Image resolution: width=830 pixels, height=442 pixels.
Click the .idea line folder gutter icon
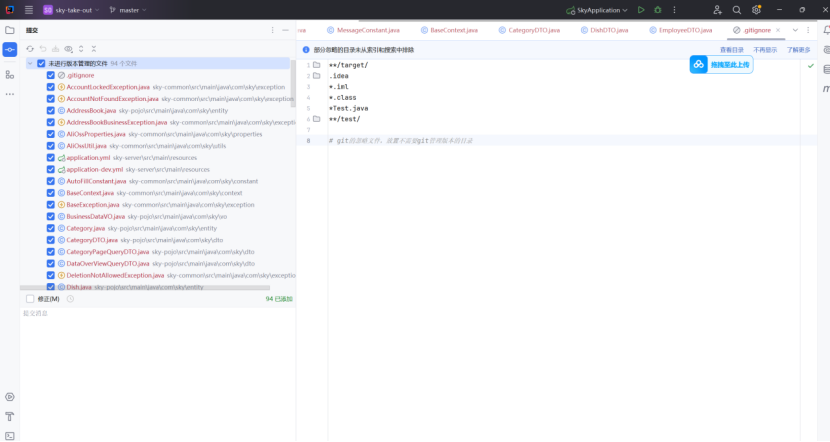(x=317, y=76)
